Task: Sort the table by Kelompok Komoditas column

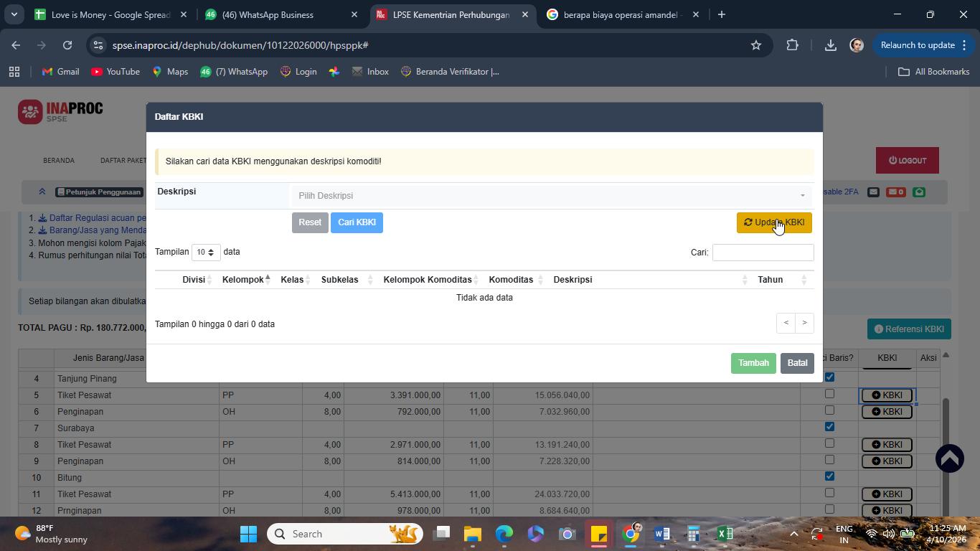Action: tap(430, 280)
